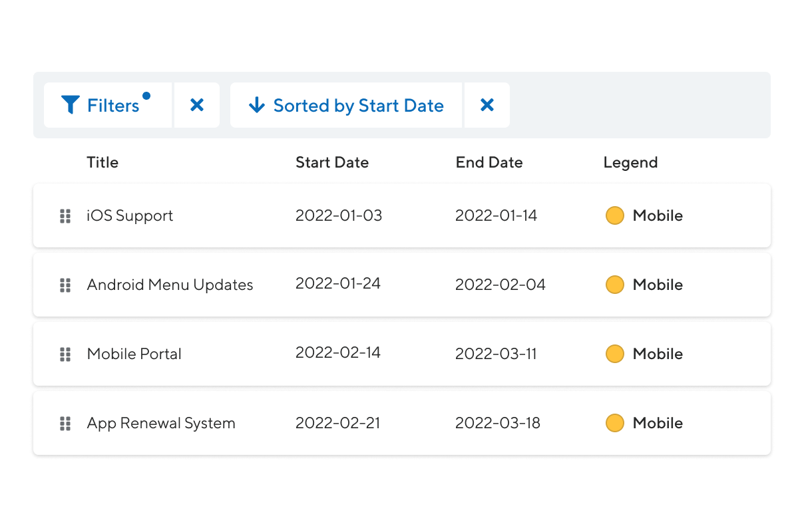Click the Mobile Portal start date 2022-02-14
The image size is (804, 532).
[338, 352]
